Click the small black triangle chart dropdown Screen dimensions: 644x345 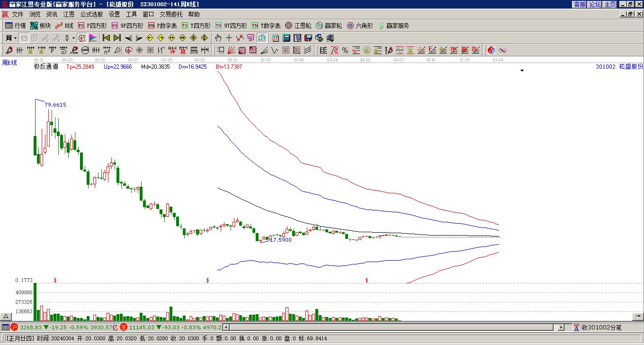[x=522, y=71]
